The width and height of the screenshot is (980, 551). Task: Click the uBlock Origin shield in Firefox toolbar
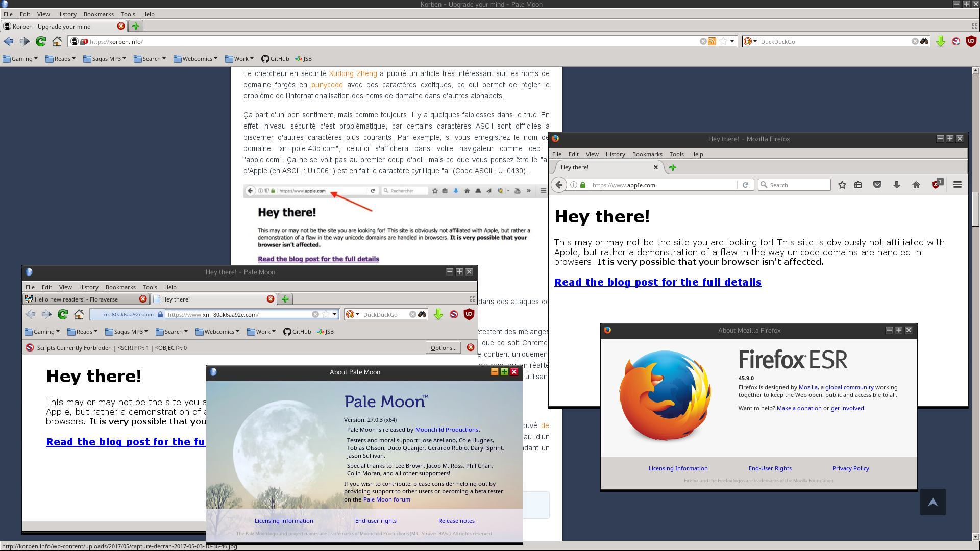[x=935, y=185]
